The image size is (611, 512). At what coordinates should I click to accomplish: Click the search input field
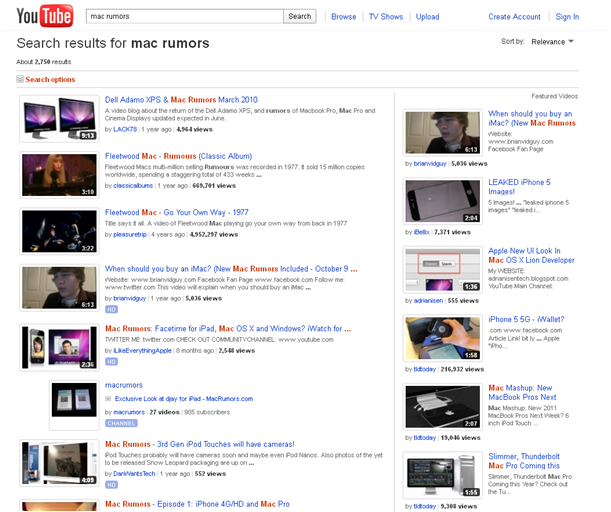184,16
